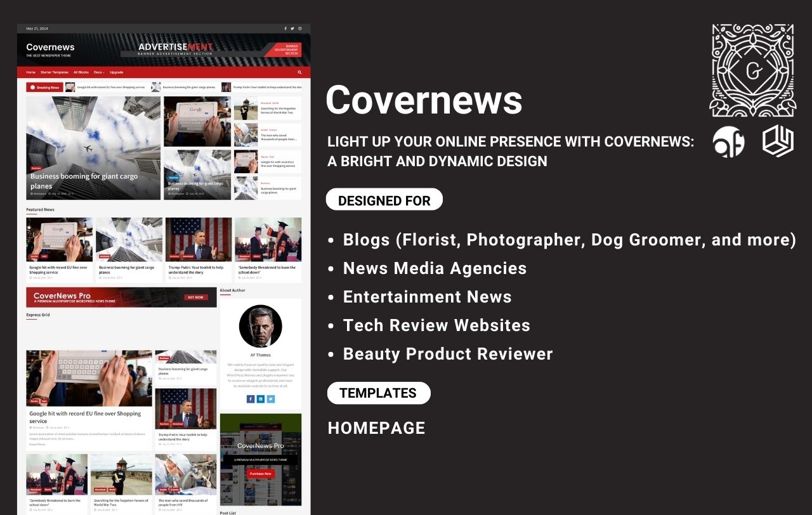Open the Twitter icon in the top bar

292,29
